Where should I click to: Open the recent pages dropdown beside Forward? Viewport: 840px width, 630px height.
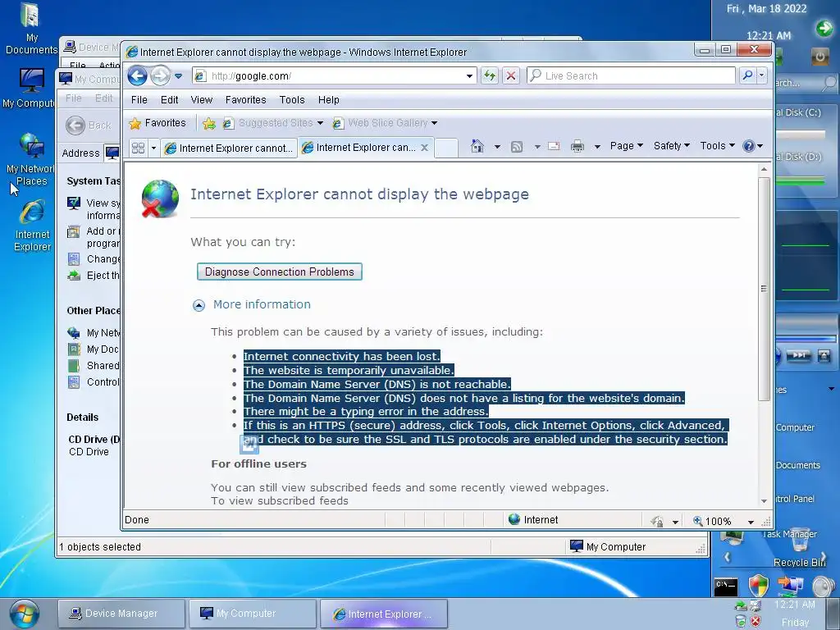(x=178, y=76)
